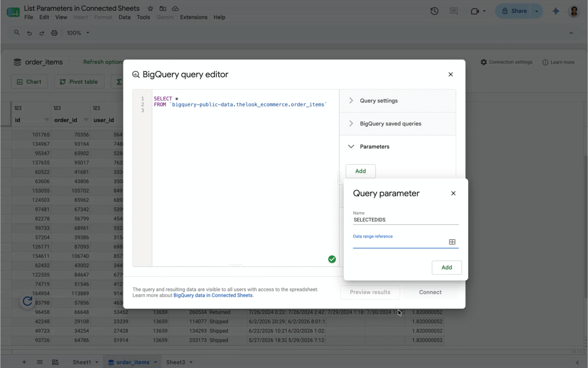This screenshot has height=368, width=588.
Task: Click the filter icon on id column
Action: (47, 120)
